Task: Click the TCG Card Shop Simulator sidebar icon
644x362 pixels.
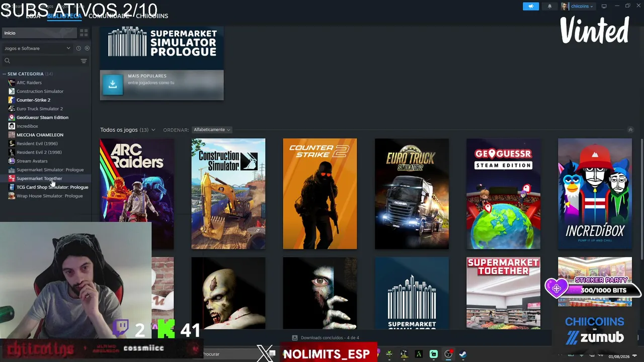Action: tap(12, 187)
